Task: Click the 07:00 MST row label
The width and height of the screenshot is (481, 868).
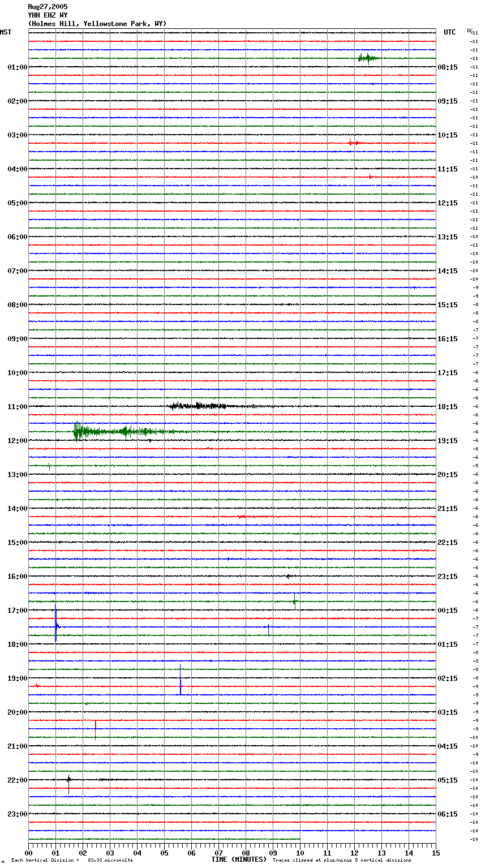Action: tap(18, 271)
